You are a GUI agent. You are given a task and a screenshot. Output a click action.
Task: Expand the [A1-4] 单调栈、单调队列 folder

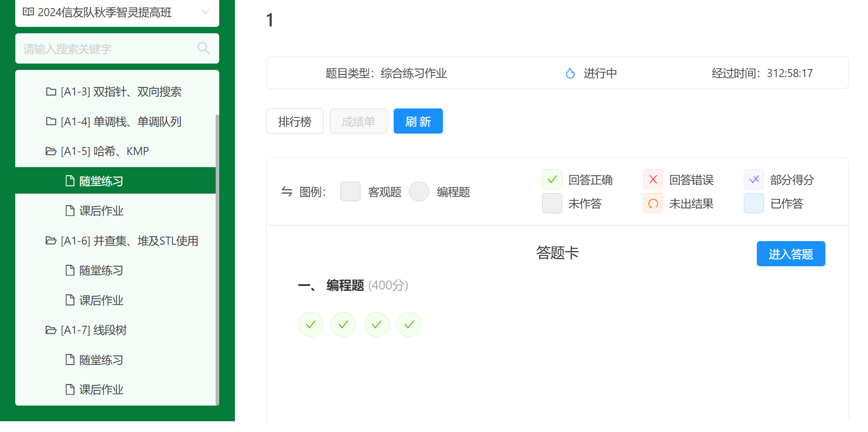coord(114,122)
